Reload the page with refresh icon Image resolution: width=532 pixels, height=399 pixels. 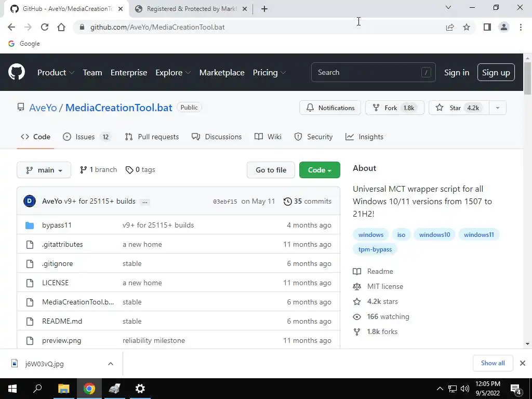[x=45, y=27]
